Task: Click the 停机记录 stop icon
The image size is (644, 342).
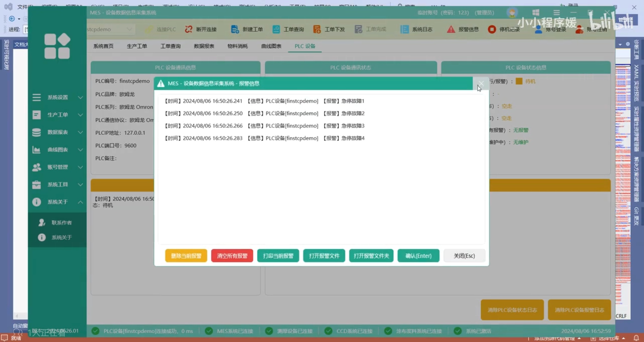Action: [x=491, y=29]
